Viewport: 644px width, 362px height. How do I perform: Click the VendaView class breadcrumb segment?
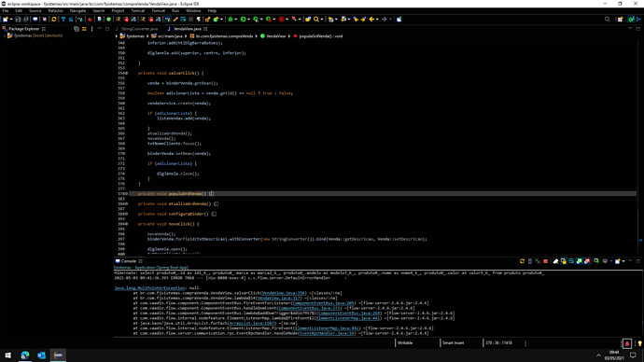276,36
